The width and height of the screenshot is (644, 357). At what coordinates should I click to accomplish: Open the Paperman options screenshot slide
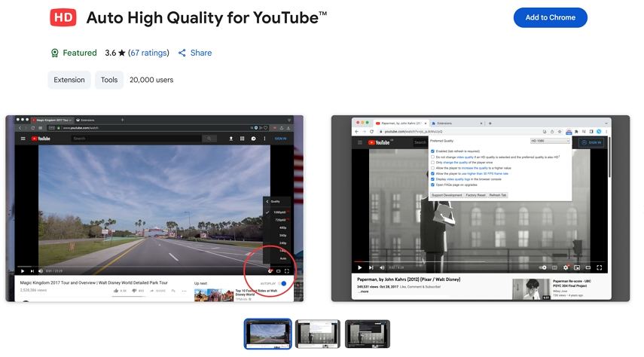pos(481,209)
